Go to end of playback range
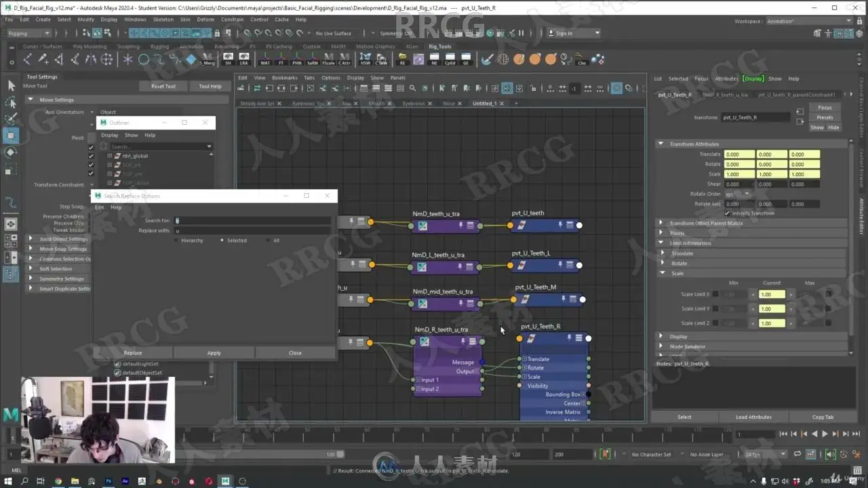 click(856, 434)
